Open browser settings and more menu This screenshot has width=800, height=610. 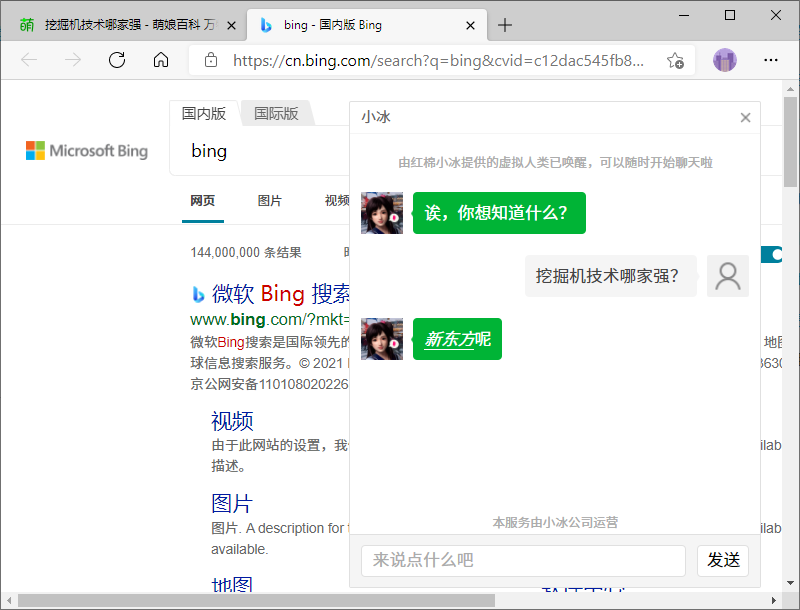click(x=771, y=60)
